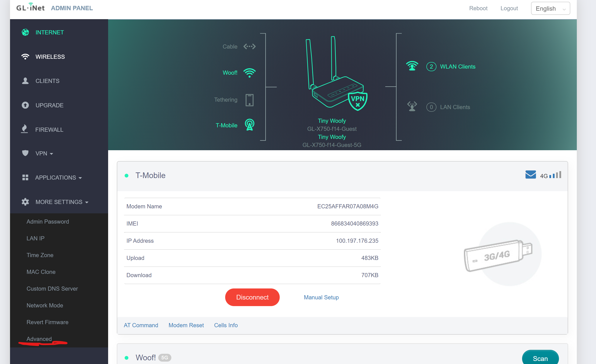Click the VPN shield icon in sidebar
This screenshot has width=596, height=364.
(x=25, y=153)
